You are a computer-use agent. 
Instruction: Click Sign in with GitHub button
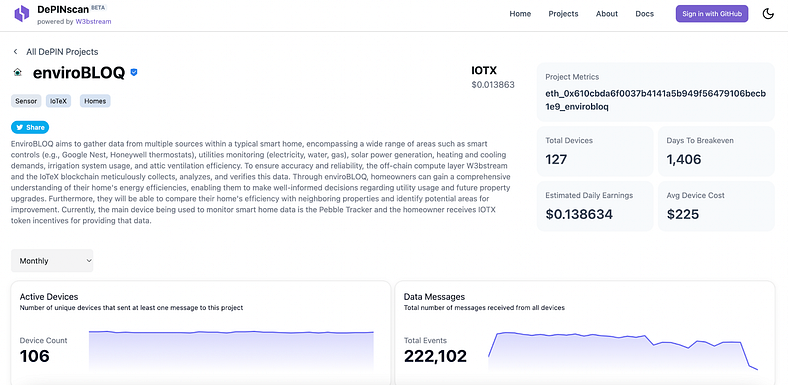click(x=712, y=14)
